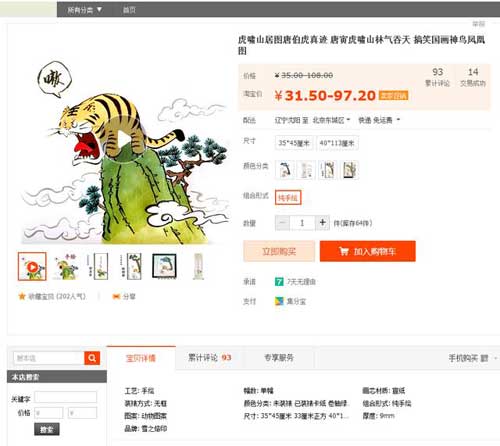Click the favorite star icon below thumbnails

(22, 296)
